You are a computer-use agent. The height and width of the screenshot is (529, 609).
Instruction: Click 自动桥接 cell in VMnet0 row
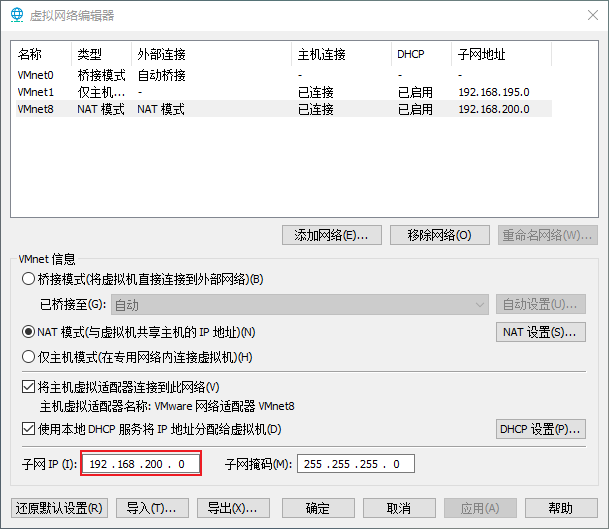click(162, 75)
